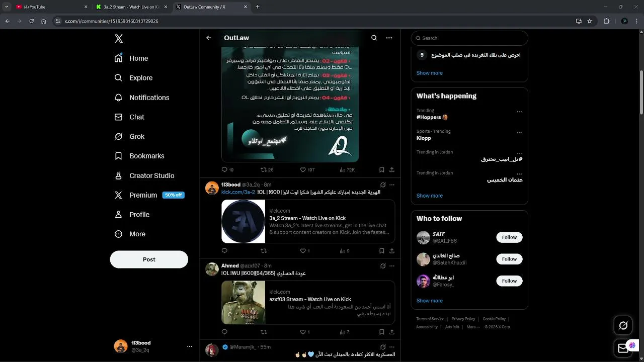Open Profile in the left navigation
The width and height of the screenshot is (644, 362).
tap(132, 215)
